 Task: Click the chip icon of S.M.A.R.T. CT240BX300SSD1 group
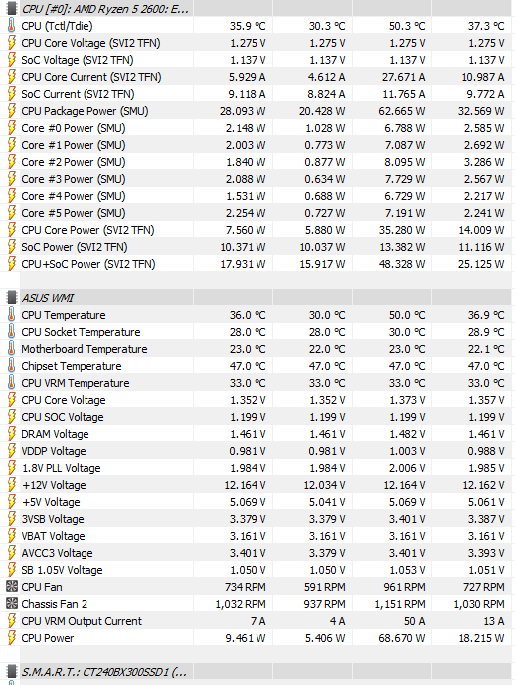coord(12,671)
